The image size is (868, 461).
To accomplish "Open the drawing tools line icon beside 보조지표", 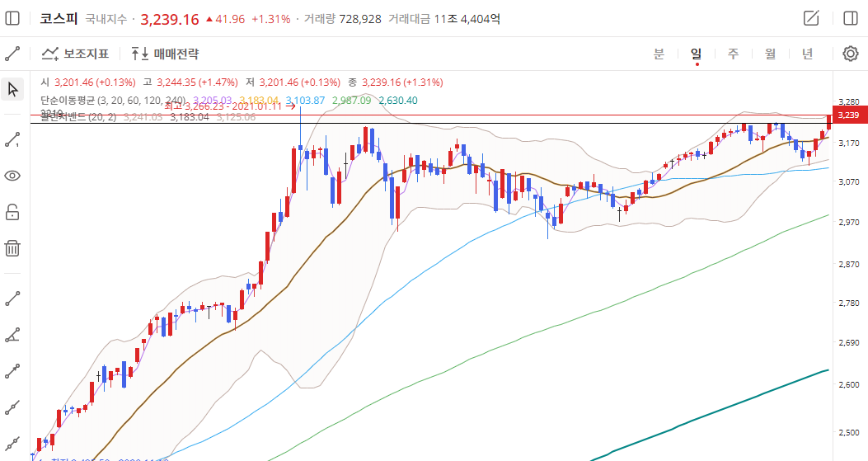I will [12, 54].
